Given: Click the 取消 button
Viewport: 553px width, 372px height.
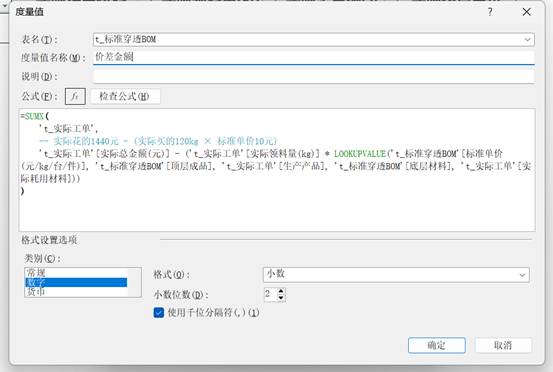Looking at the screenshot, I should coord(503,345).
